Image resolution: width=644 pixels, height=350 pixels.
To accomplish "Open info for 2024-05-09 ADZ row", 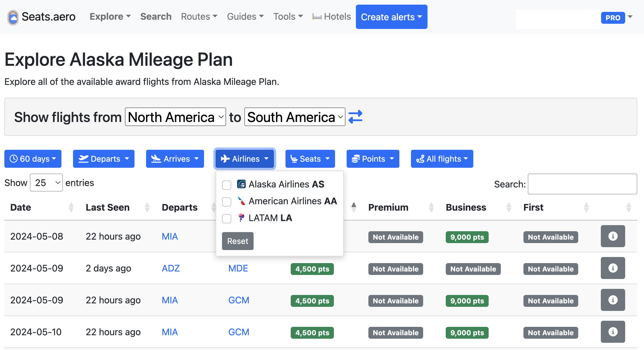I will click(613, 268).
